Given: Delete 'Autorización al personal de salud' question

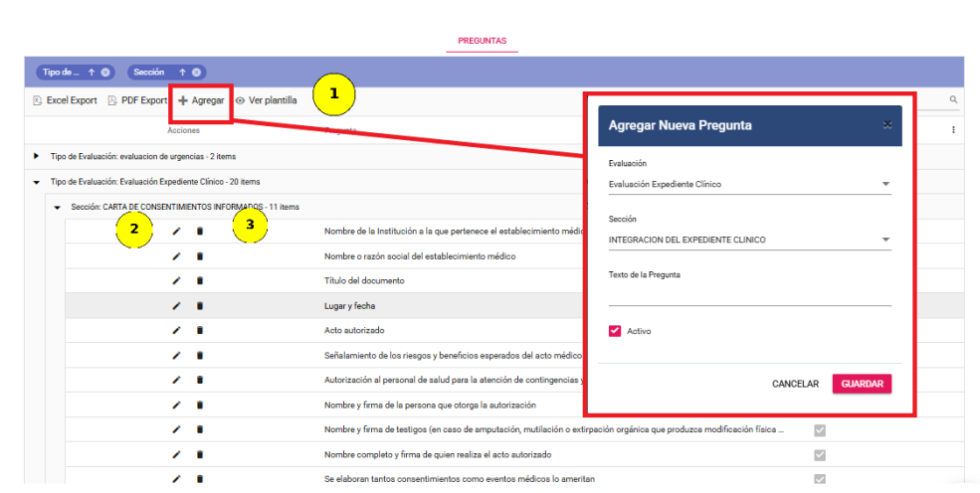Looking at the screenshot, I should [x=200, y=380].
